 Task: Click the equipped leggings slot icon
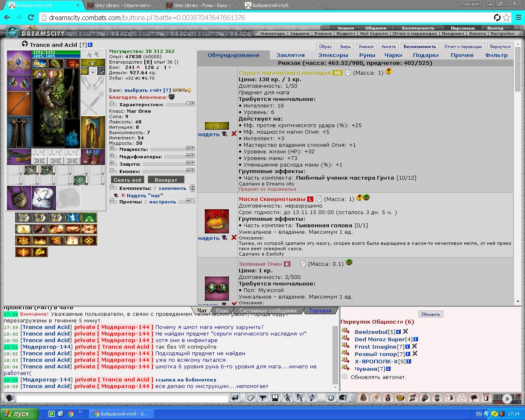point(93,132)
